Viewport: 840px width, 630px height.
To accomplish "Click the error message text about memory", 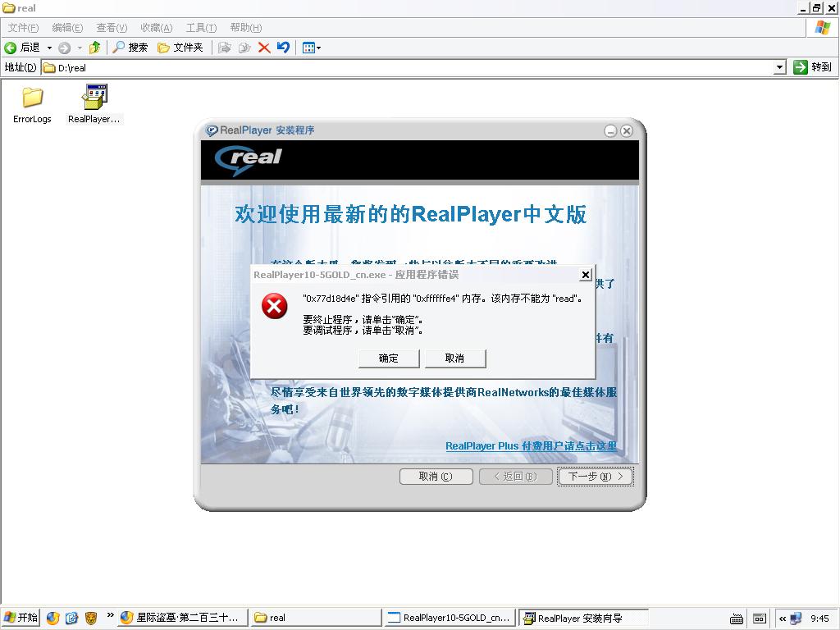I will coord(442,299).
